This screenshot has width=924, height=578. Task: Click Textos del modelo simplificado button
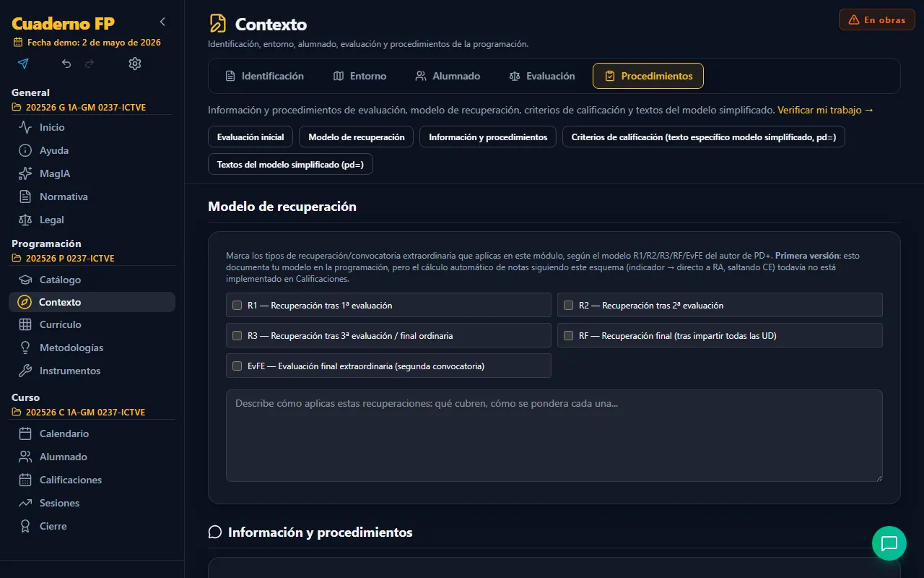[290, 164]
